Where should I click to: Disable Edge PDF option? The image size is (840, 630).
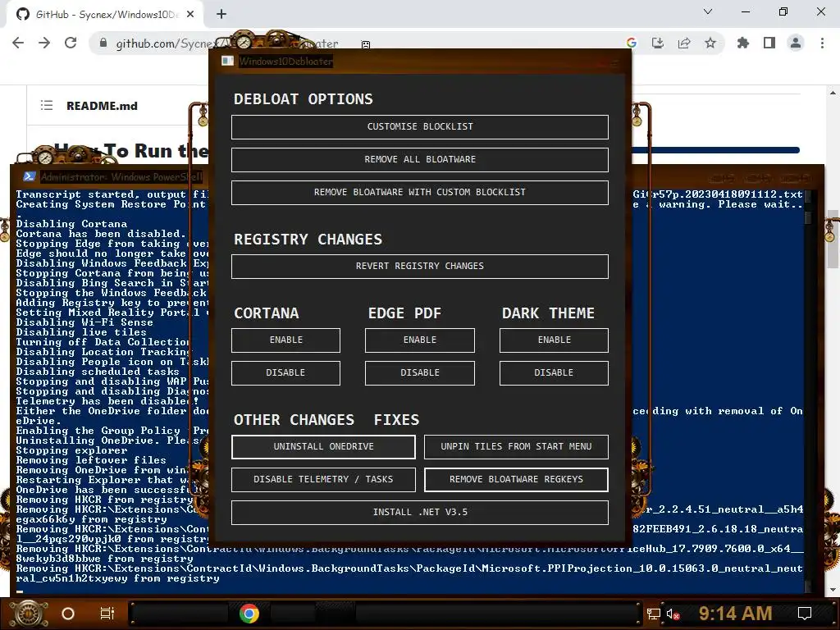(x=419, y=373)
